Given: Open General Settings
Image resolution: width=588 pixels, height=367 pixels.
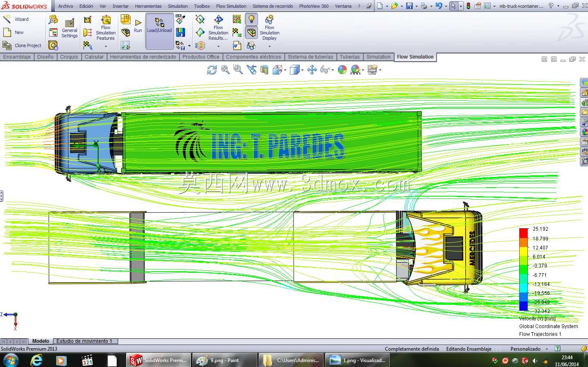Looking at the screenshot, I should tap(69, 28).
